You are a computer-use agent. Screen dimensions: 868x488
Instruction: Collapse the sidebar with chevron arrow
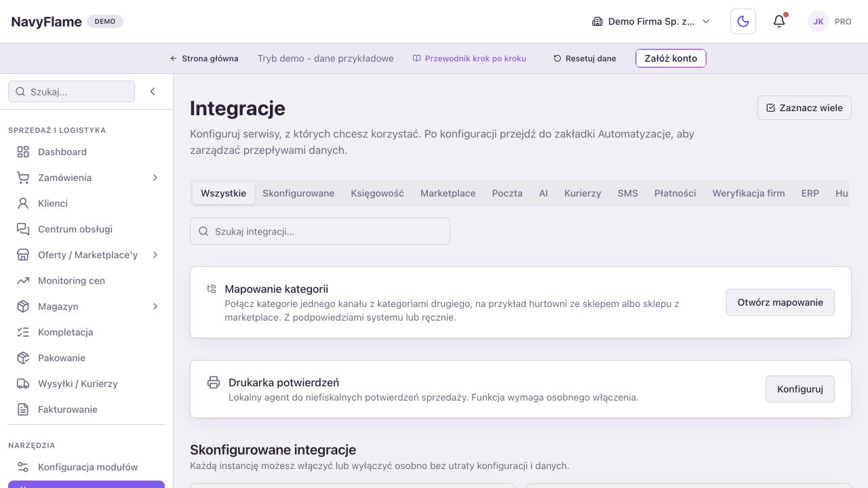[153, 91]
